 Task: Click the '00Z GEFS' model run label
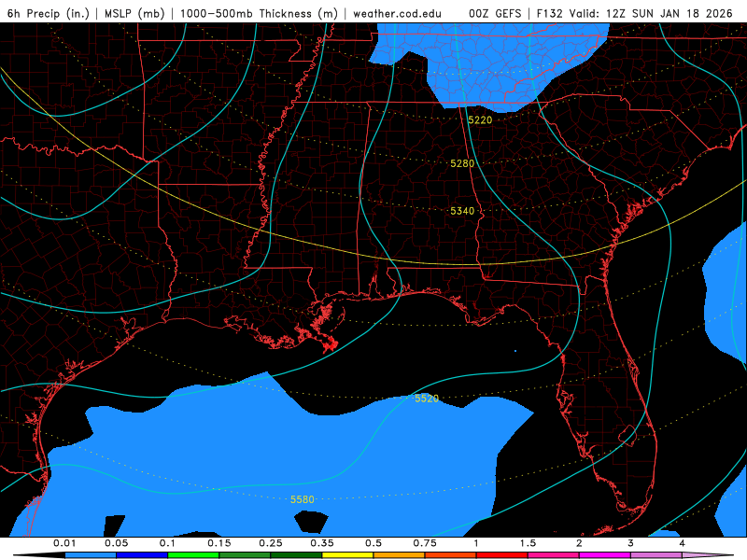click(x=495, y=13)
